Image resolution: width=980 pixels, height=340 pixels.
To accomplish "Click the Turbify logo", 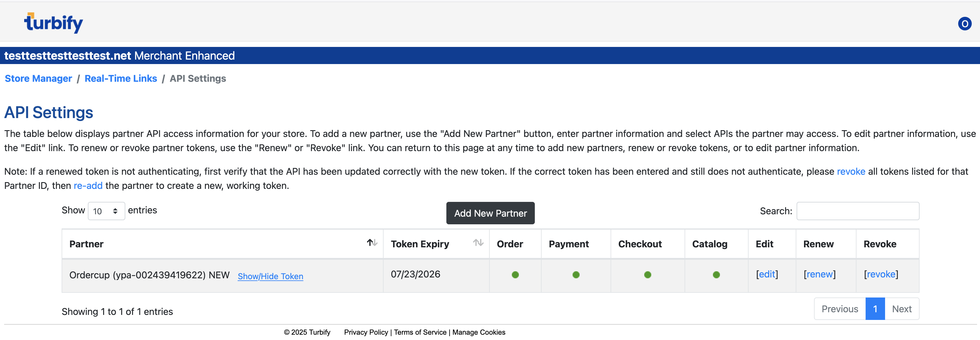I will click(53, 23).
